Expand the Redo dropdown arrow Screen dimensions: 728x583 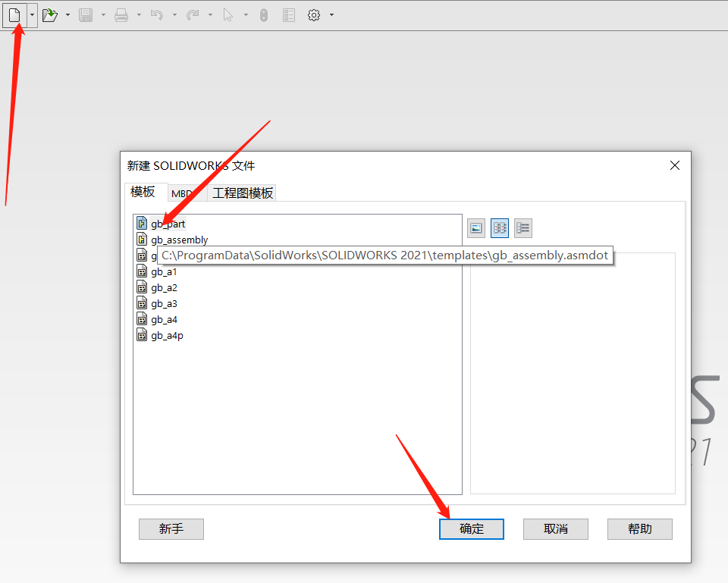point(210,15)
